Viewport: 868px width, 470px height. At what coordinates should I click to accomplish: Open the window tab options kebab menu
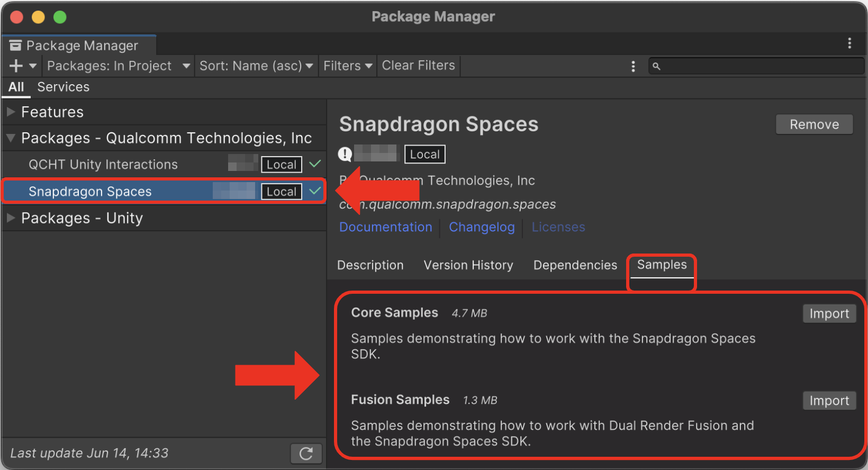[849, 43]
